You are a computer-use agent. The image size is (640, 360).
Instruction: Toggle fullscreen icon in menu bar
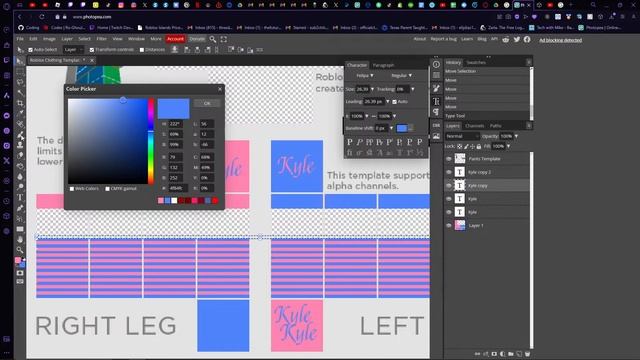[x=224, y=39]
